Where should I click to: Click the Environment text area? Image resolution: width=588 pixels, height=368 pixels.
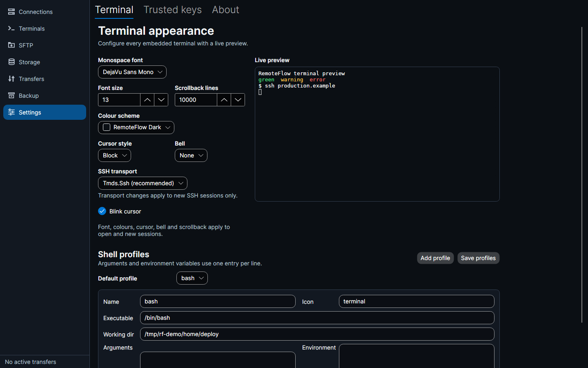[416, 356]
